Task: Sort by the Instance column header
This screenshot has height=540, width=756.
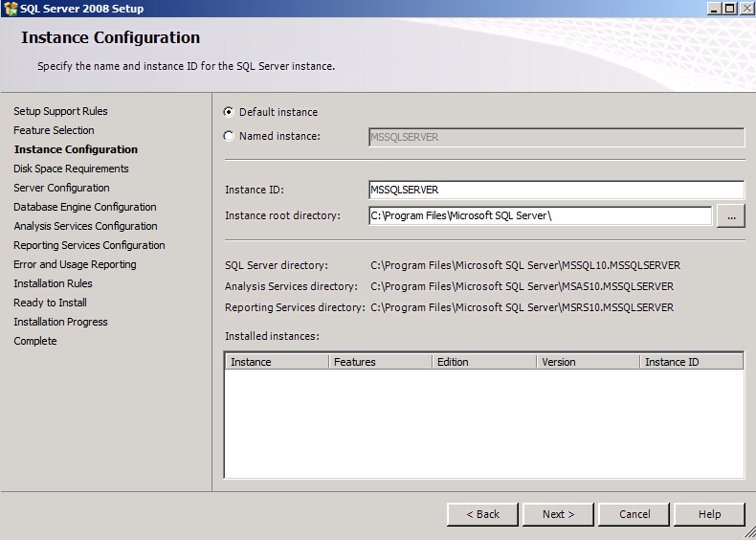Action: tap(278, 362)
